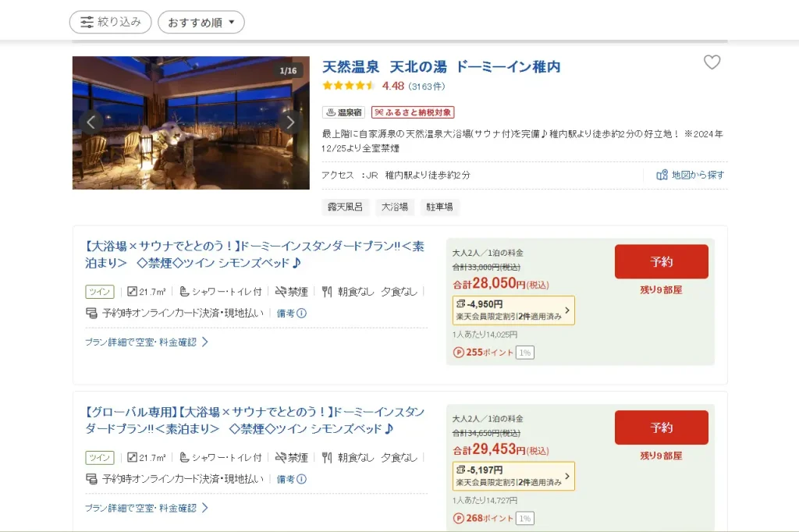799x532 pixels.
Task: Open the おすすめ順 sort dropdown
Action: pos(201,23)
